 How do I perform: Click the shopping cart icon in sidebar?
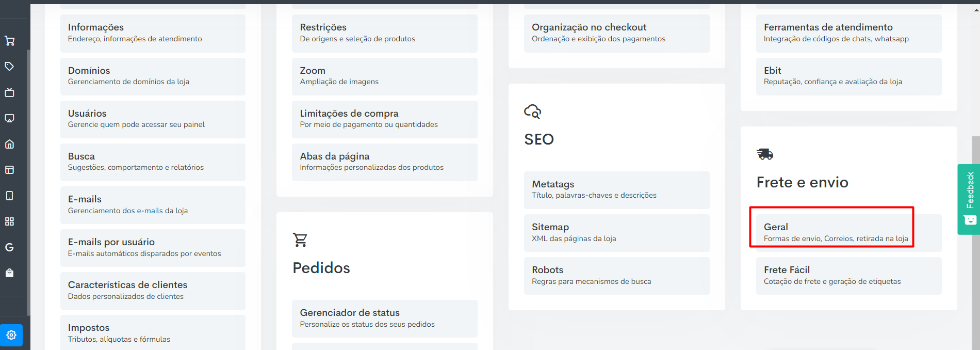[9, 41]
